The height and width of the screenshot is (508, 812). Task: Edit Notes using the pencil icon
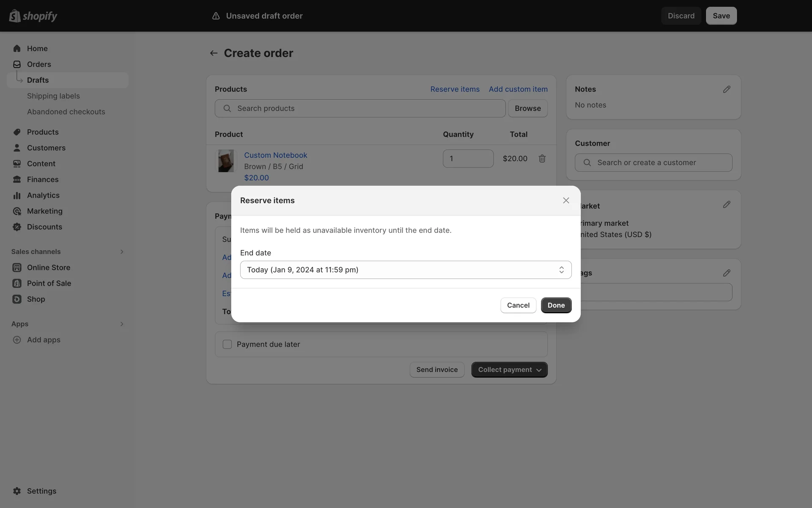(x=726, y=89)
